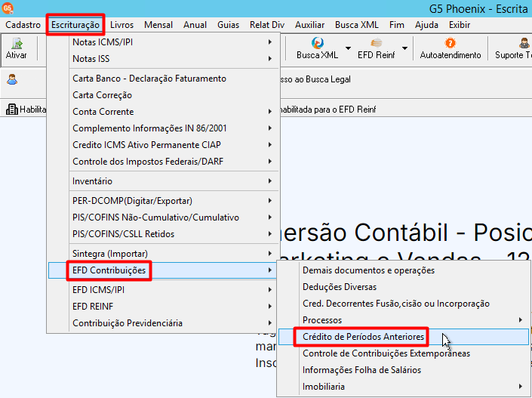
Task: Open the Relat Div menu
Action: (x=267, y=25)
